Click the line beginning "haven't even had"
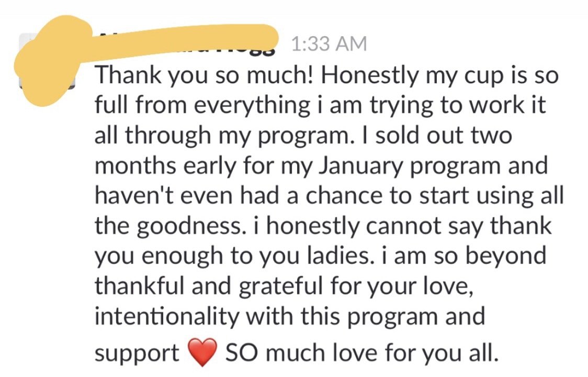 click(x=329, y=196)
